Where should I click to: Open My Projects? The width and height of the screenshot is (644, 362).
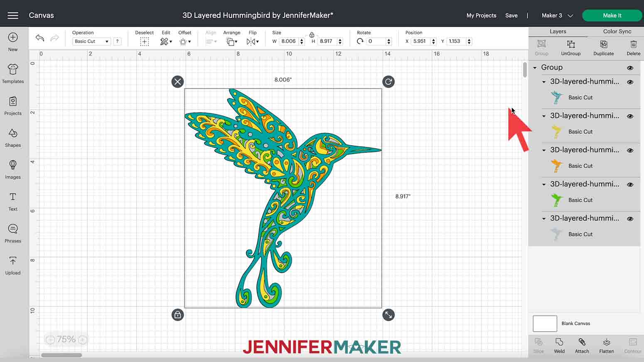pos(481,15)
